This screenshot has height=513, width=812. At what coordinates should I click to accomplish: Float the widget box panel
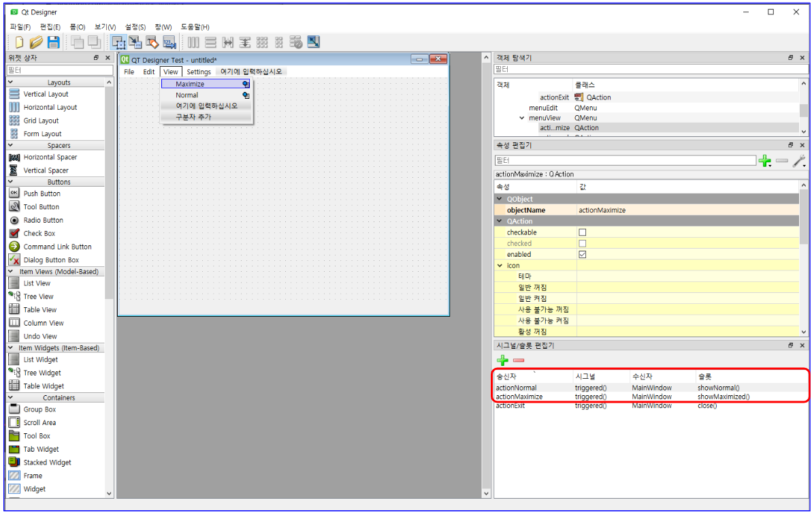pyautogui.click(x=96, y=57)
